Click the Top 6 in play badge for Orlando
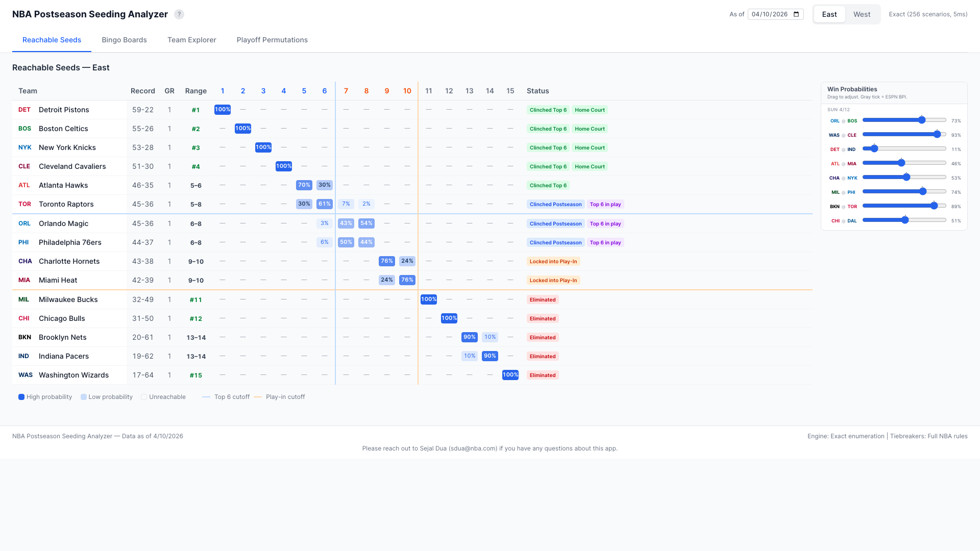The image size is (980, 551). (x=605, y=223)
